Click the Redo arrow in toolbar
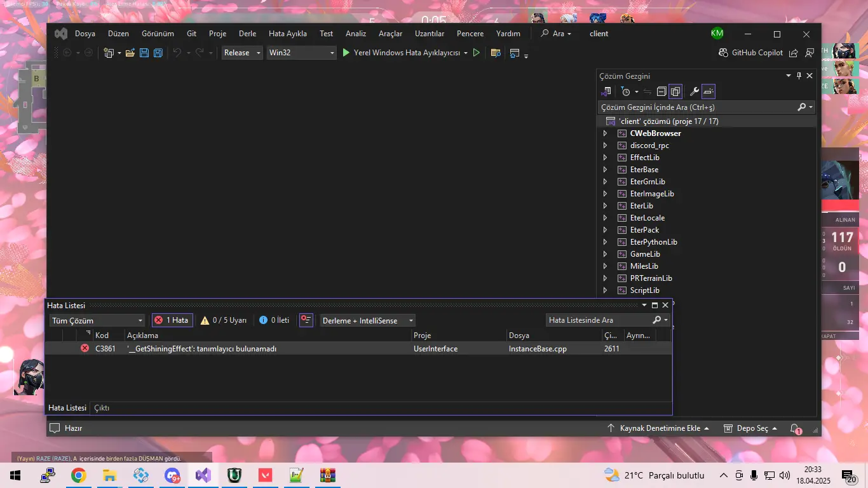This screenshot has width=868, height=488. 200,53
